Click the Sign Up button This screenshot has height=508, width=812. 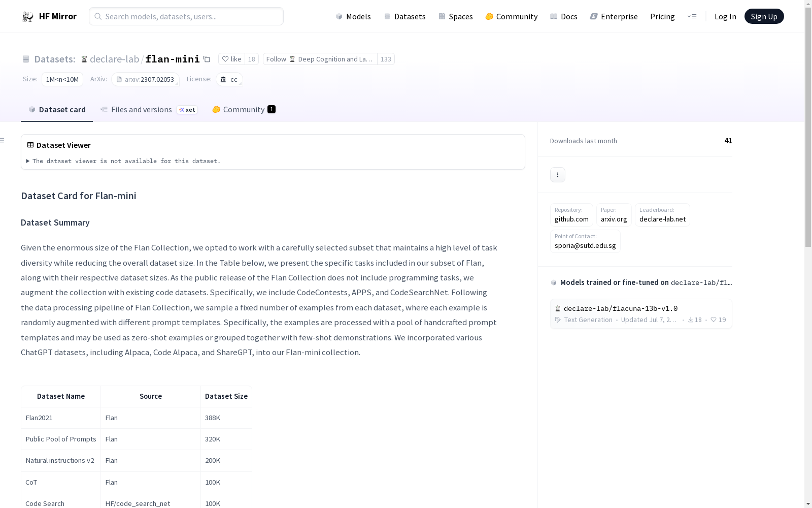[764, 16]
